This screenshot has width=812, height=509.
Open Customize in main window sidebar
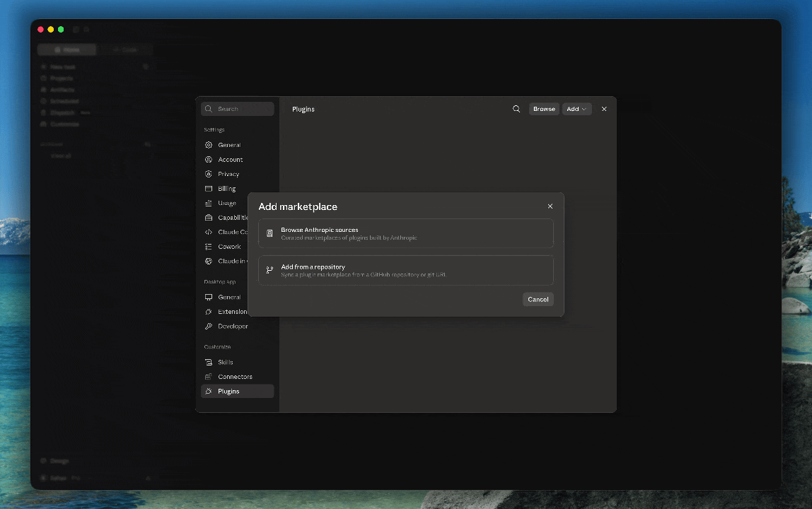[x=59, y=124]
